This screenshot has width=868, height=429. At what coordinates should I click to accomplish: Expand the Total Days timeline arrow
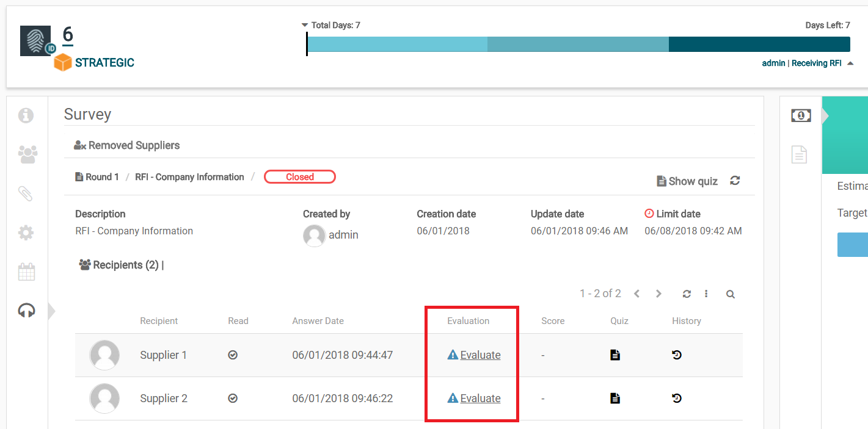pos(305,26)
